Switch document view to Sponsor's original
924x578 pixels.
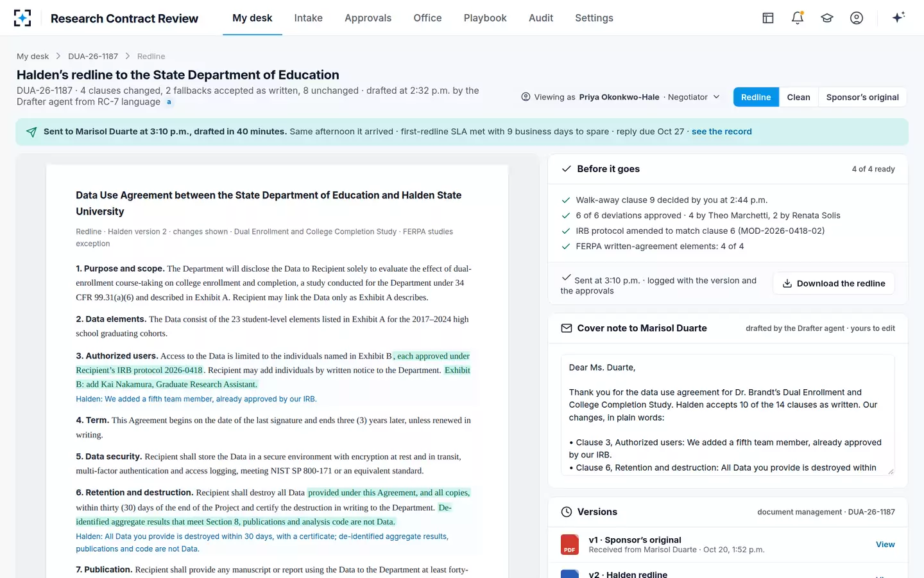tap(862, 97)
